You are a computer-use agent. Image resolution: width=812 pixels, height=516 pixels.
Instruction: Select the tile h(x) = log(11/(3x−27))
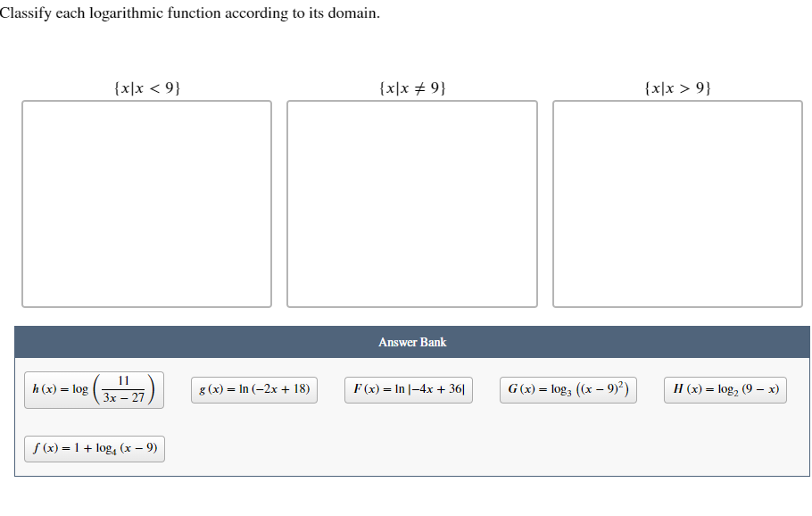click(x=94, y=389)
